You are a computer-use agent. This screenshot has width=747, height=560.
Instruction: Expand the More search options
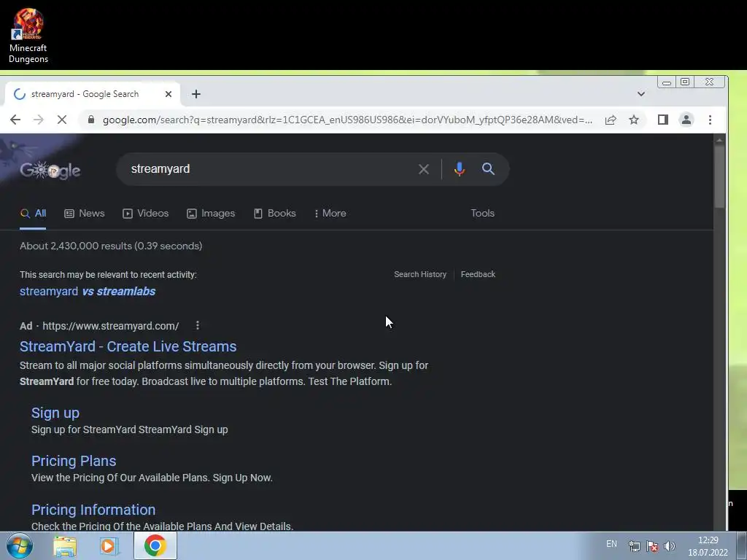(x=330, y=214)
